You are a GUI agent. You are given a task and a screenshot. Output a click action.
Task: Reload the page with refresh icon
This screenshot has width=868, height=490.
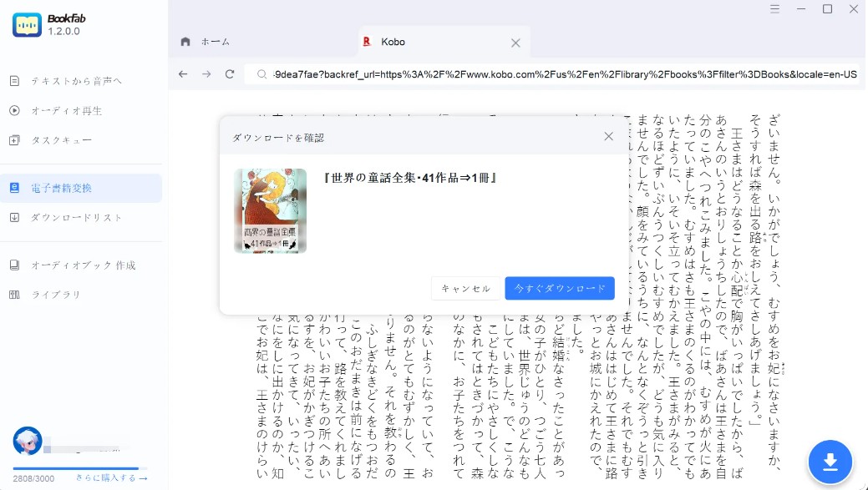(x=230, y=74)
